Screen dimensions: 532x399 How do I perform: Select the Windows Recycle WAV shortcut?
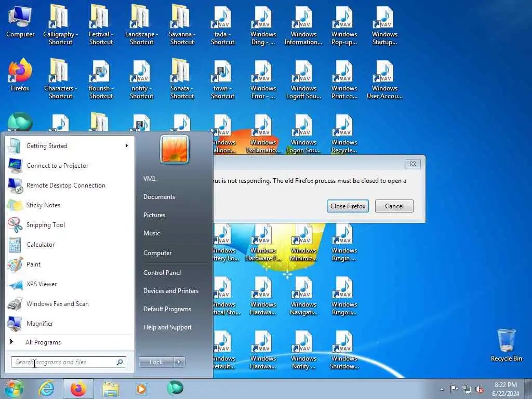[x=344, y=133]
